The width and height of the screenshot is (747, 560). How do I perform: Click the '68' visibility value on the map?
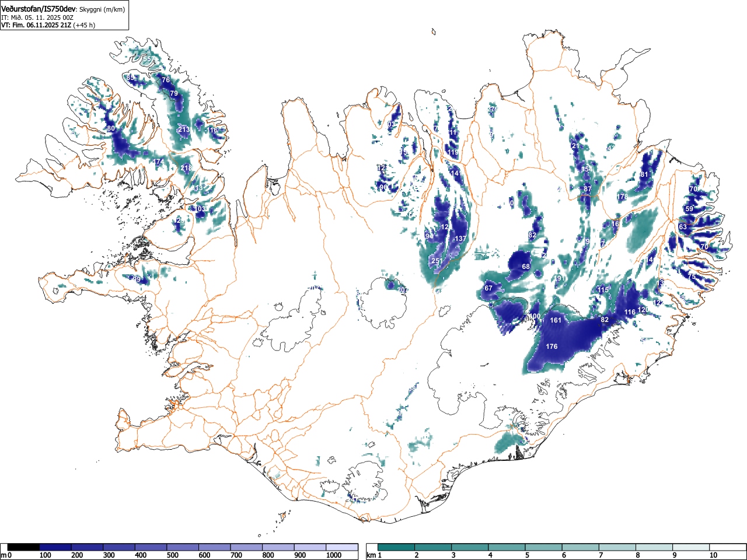tap(526, 267)
